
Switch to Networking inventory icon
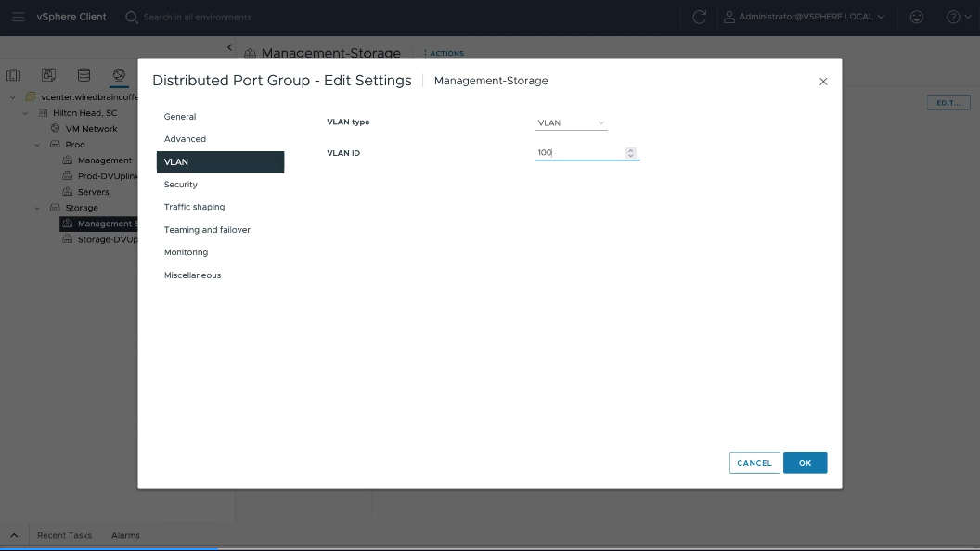(119, 75)
